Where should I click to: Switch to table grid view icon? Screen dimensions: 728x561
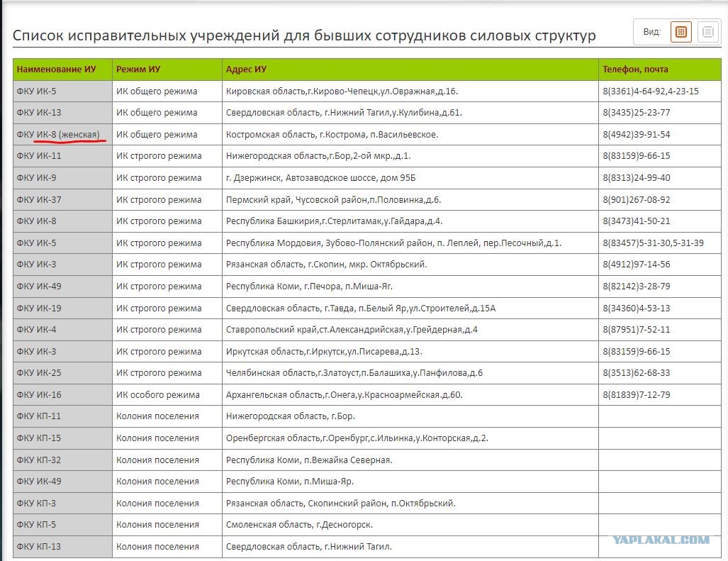[681, 32]
